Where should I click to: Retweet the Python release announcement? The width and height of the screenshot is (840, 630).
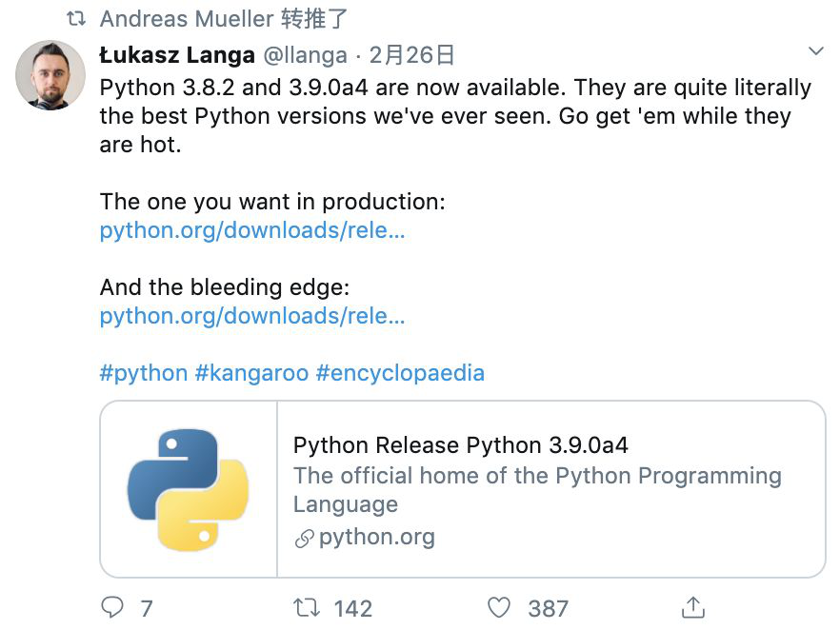coord(305,607)
